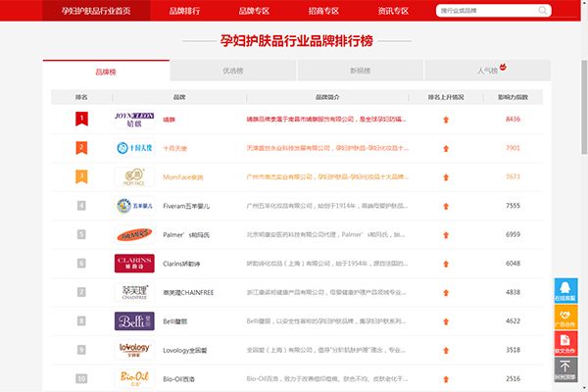The image size is (588, 392).
Task: Open the Lovology logo
Action: [x=134, y=350]
